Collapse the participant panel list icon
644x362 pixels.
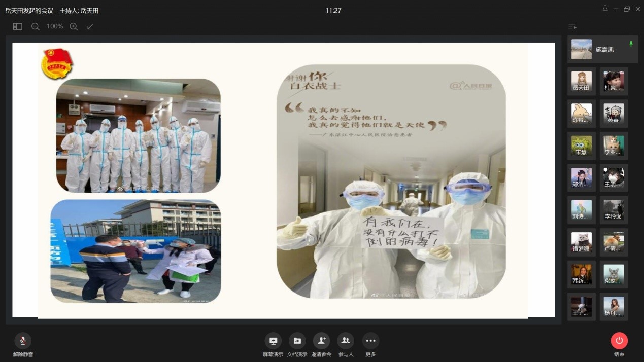[572, 26]
